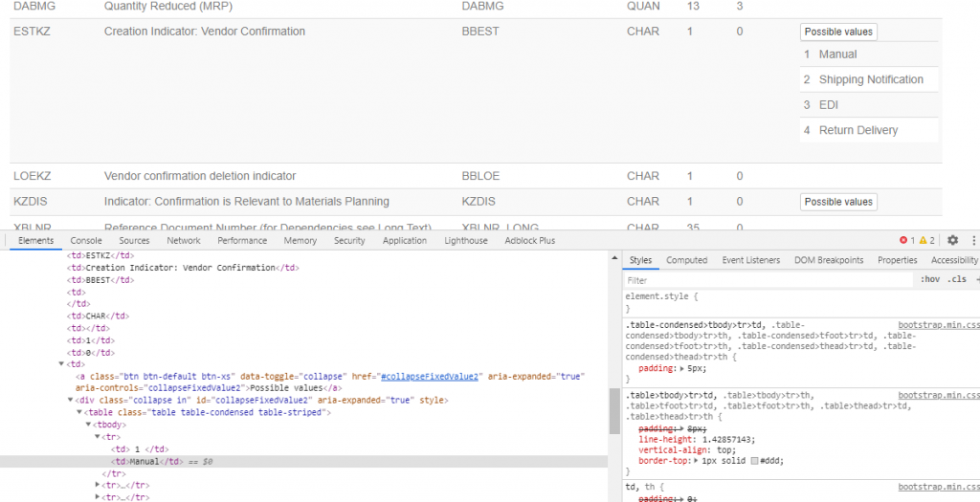Click the yellow warning count icon
The width and height of the screenshot is (980, 502).
[923, 240]
